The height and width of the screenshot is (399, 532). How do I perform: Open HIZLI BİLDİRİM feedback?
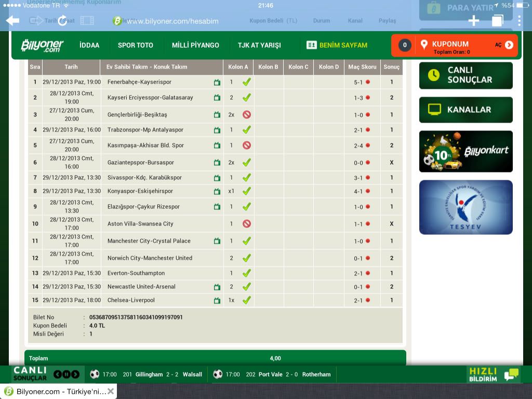click(494, 374)
